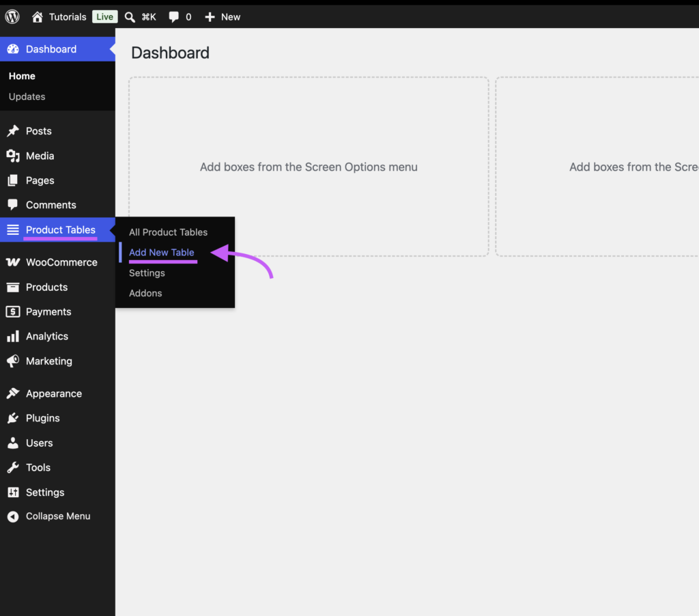The image size is (699, 616).
Task: Click the Product Tables list icon
Action: tap(13, 229)
